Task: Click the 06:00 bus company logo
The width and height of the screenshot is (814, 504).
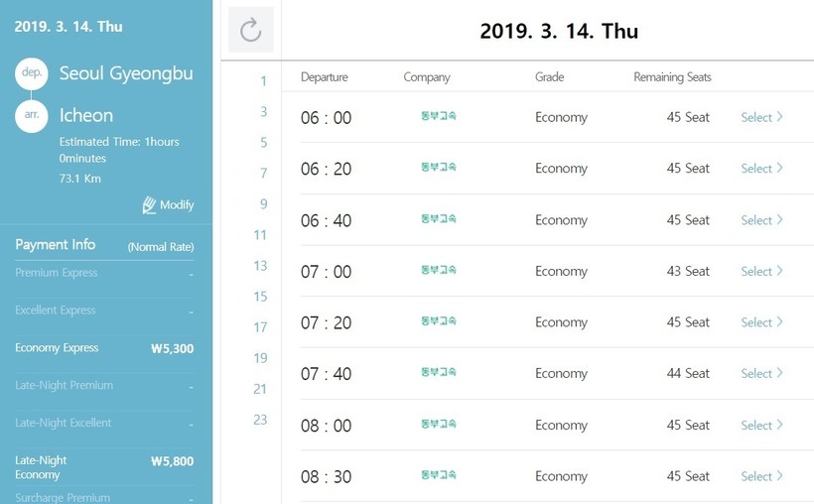Action: point(438,117)
